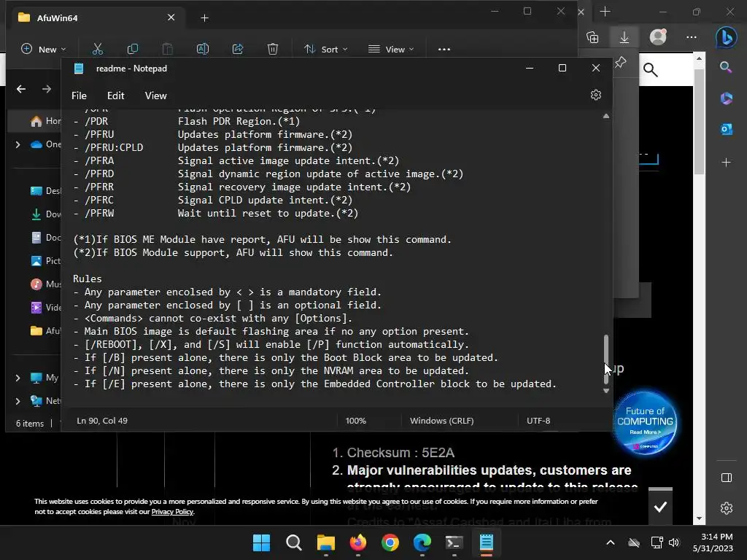Open new tab in Edge browser
747x560 pixels.
coord(605,12)
